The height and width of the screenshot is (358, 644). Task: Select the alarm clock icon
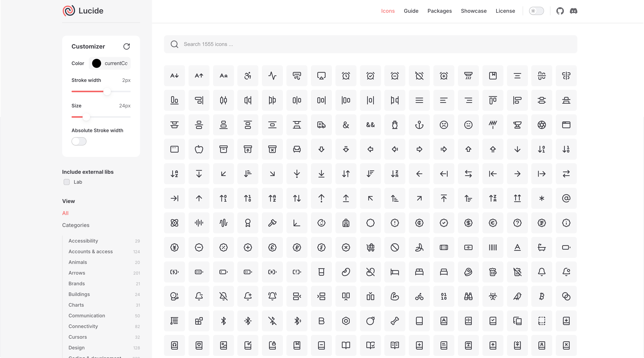[x=346, y=76]
